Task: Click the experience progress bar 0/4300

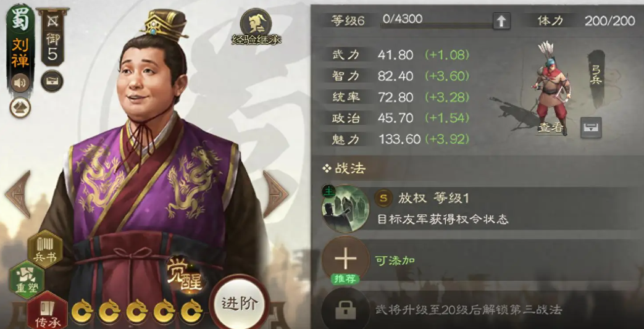Action: [x=436, y=20]
